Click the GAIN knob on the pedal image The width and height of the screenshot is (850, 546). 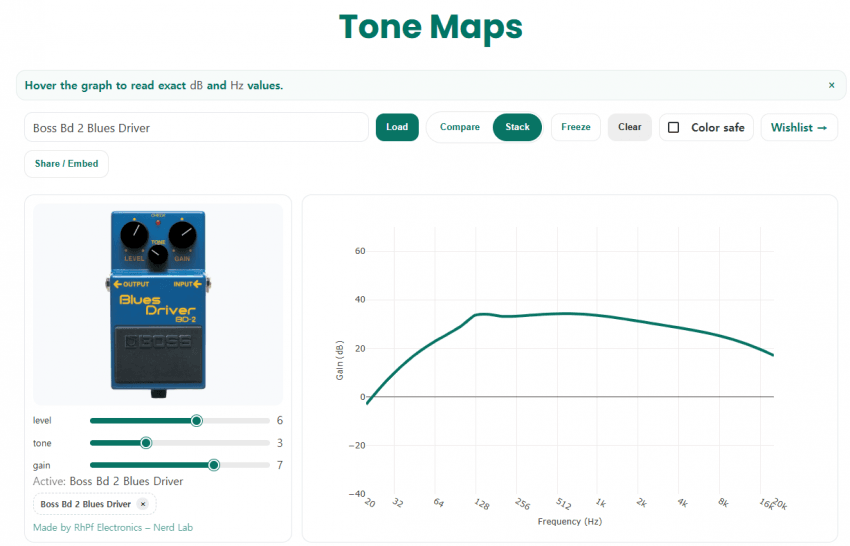pos(182,235)
